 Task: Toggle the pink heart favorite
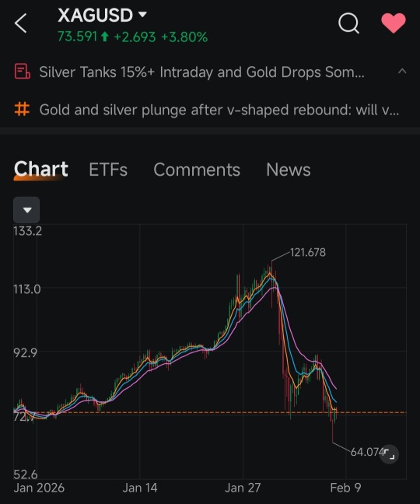click(x=394, y=23)
